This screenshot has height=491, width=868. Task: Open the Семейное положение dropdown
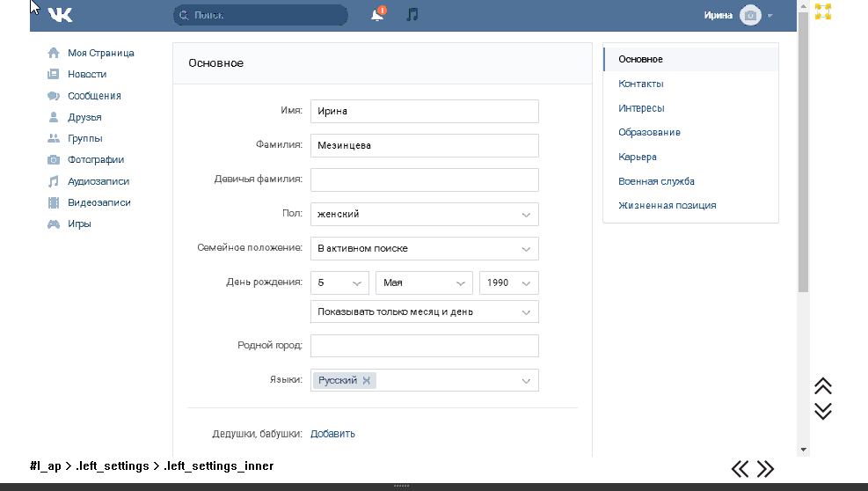(424, 248)
